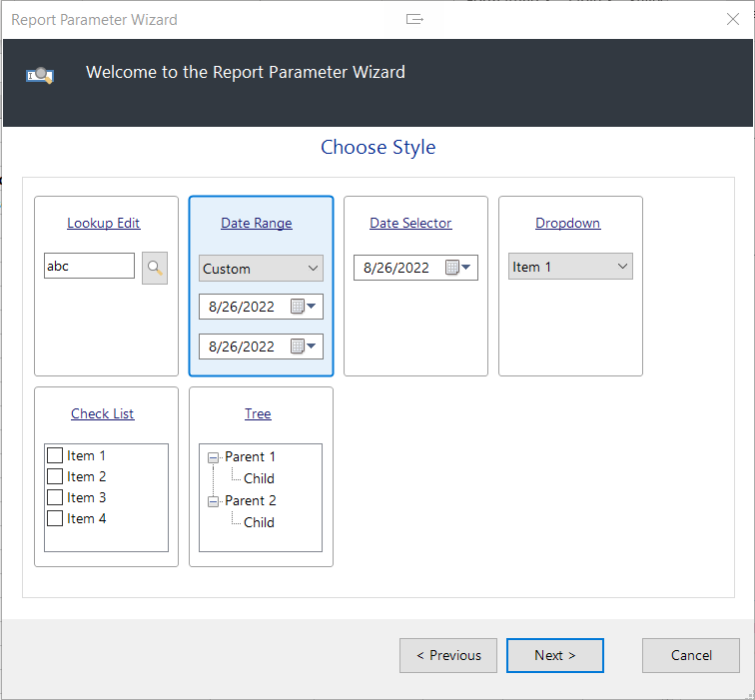The width and height of the screenshot is (755, 700).
Task: Choose the Tree style link
Action: click(258, 413)
